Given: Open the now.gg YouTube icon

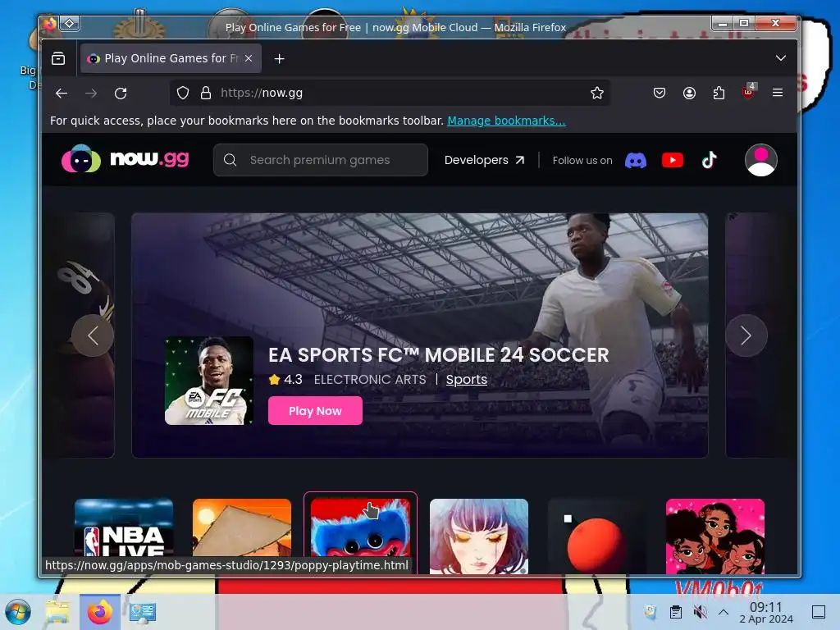Looking at the screenshot, I should pyautogui.click(x=673, y=160).
